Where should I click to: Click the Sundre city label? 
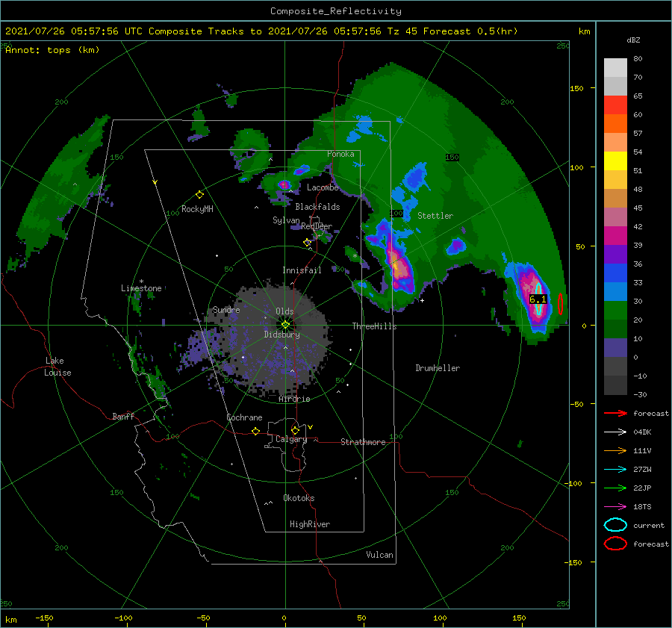click(x=226, y=310)
